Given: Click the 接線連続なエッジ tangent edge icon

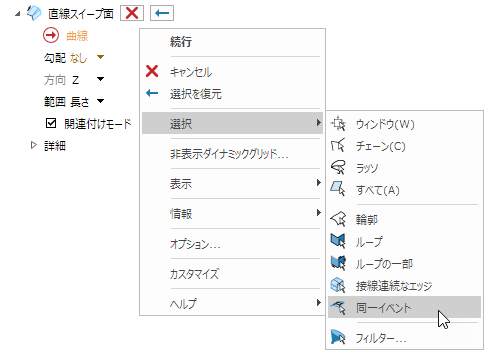Looking at the screenshot, I should [338, 285].
